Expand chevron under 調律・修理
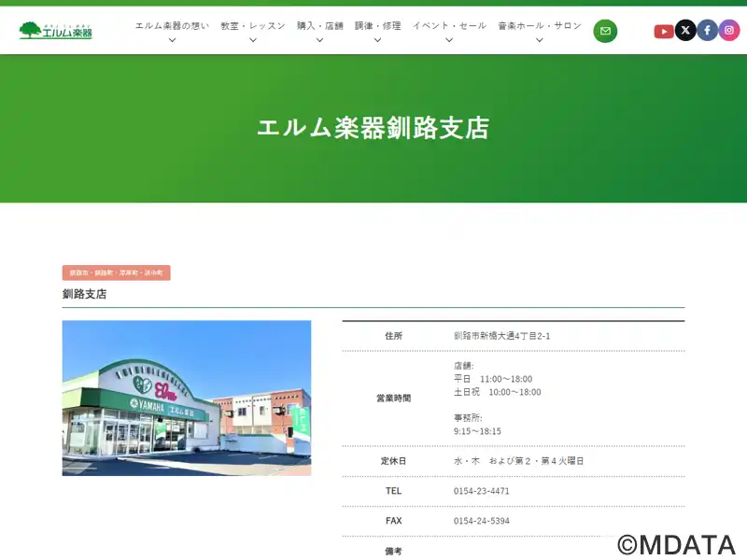This screenshot has width=747, height=560. pyautogui.click(x=377, y=40)
